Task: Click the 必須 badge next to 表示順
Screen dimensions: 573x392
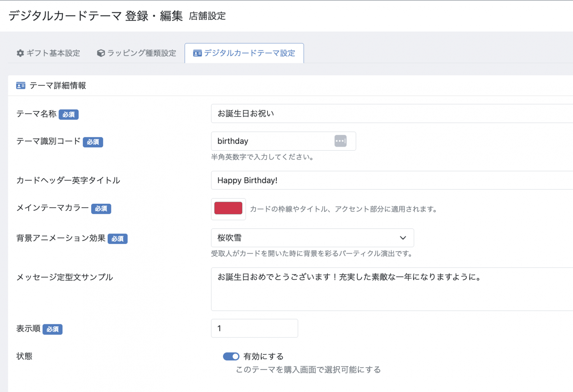Action: 52,329
